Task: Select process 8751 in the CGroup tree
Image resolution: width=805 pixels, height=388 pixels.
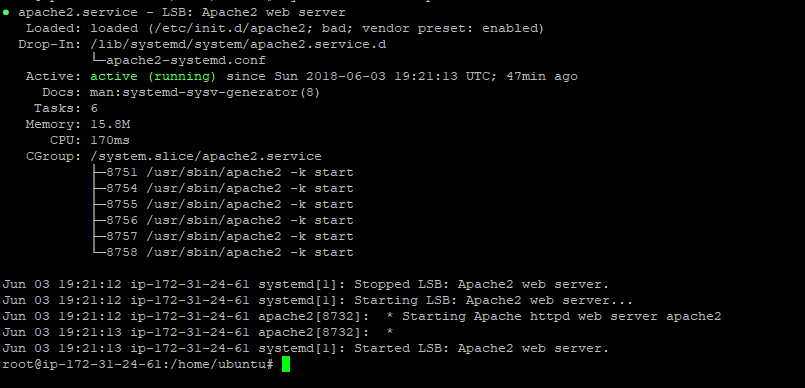Action: [x=222, y=172]
